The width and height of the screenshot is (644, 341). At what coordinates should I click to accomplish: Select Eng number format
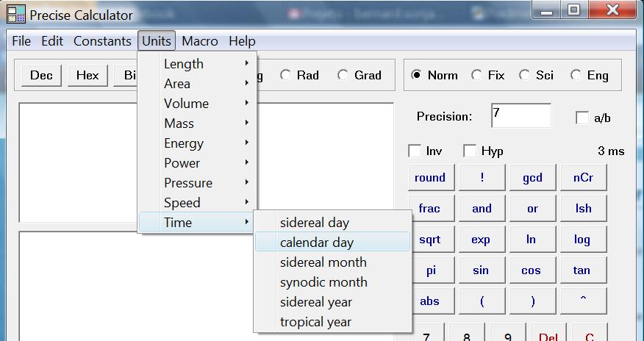tap(590, 75)
